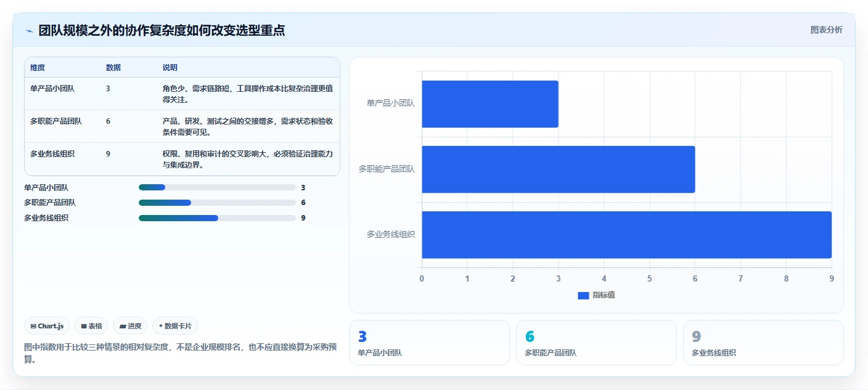Click the 多业务线组织 chart bar

[x=626, y=235]
